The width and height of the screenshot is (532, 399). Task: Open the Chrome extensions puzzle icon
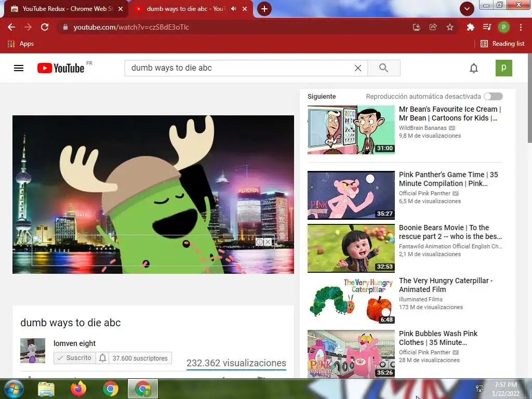(470, 27)
